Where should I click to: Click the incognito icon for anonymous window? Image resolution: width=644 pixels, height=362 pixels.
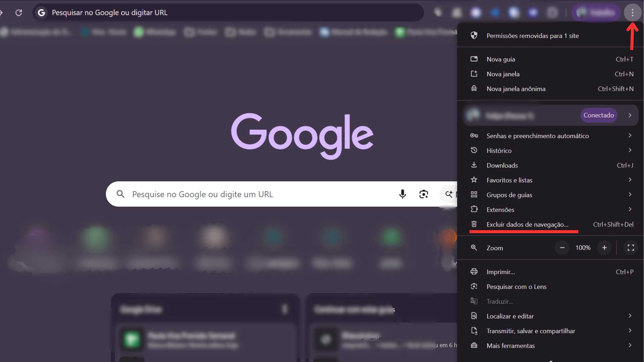click(474, 88)
